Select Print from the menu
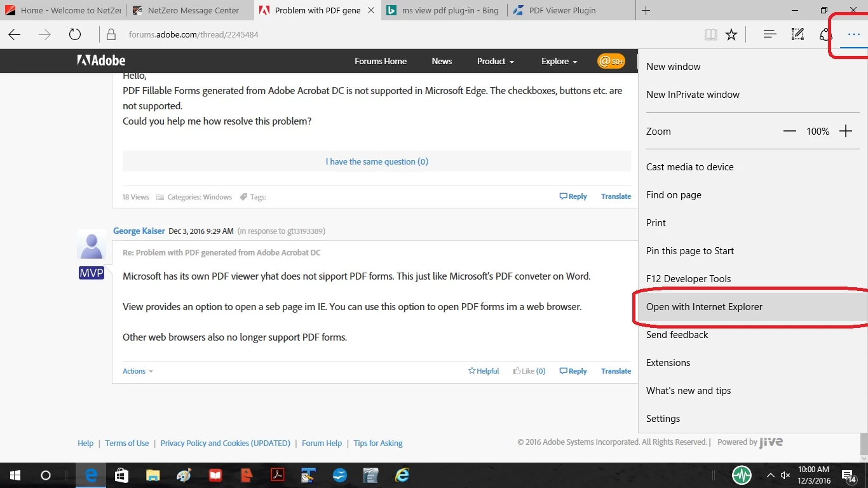The height and width of the screenshot is (488, 868). pyautogui.click(x=752, y=223)
